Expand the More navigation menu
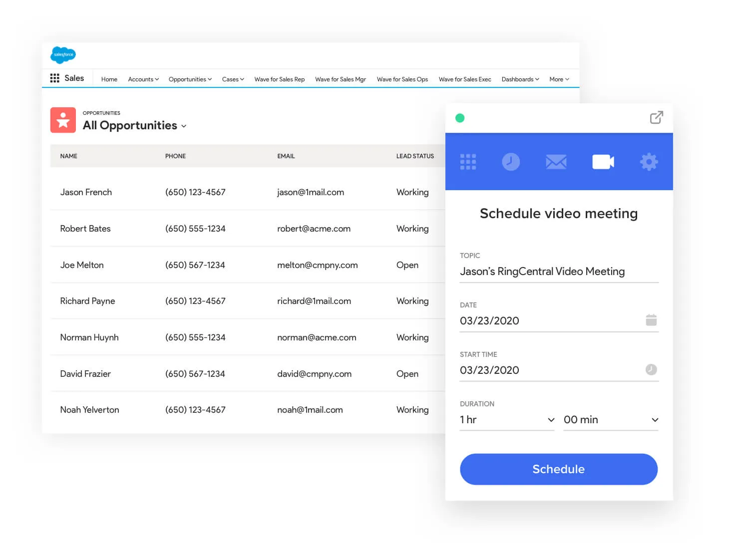 click(559, 79)
